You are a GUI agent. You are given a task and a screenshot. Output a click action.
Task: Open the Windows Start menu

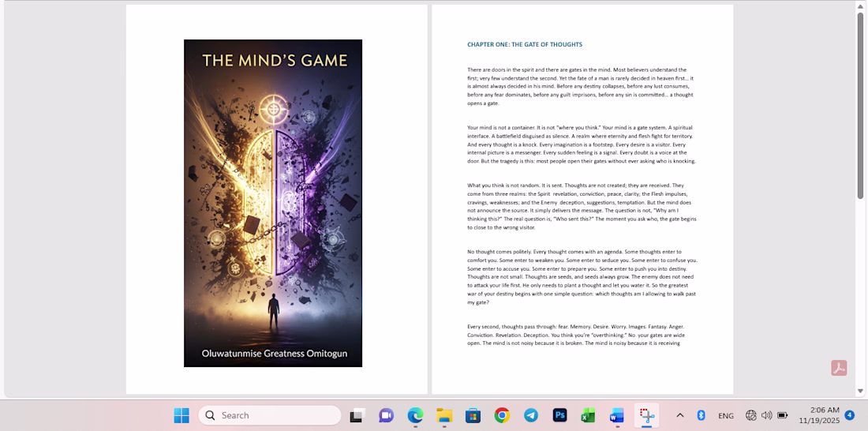click(x=181, y=415)
